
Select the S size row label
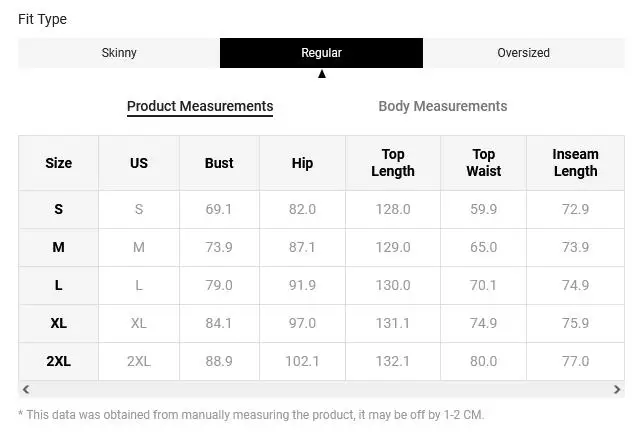click(59, 209)
